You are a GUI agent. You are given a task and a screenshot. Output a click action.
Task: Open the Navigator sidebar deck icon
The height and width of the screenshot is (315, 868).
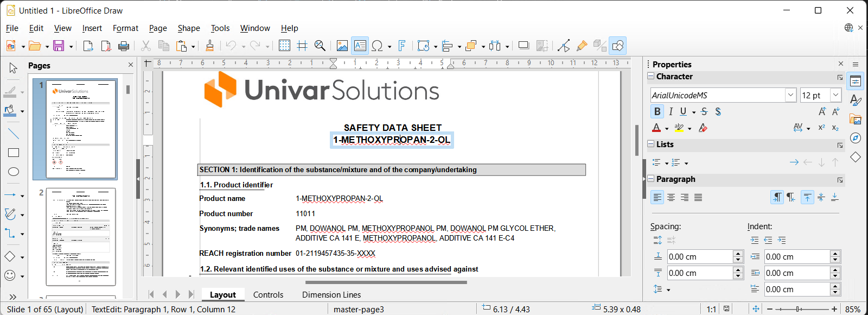[856, 138]
